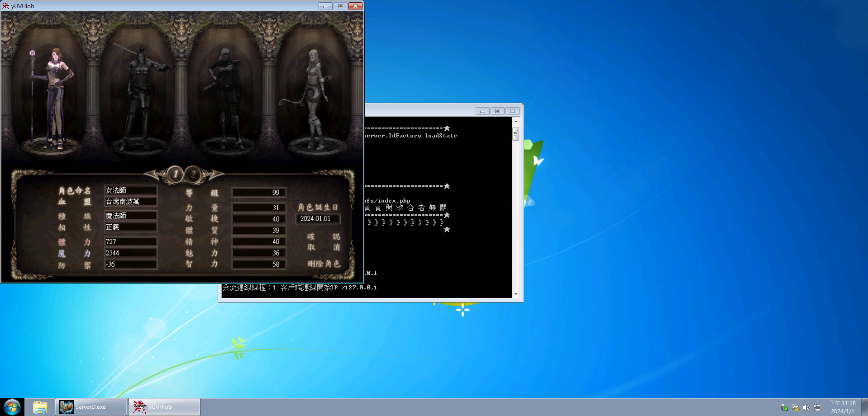868x416 pixels.
Task: Click the 確認 confirm button
Action: pyautogui.click(x=324, y=236)
